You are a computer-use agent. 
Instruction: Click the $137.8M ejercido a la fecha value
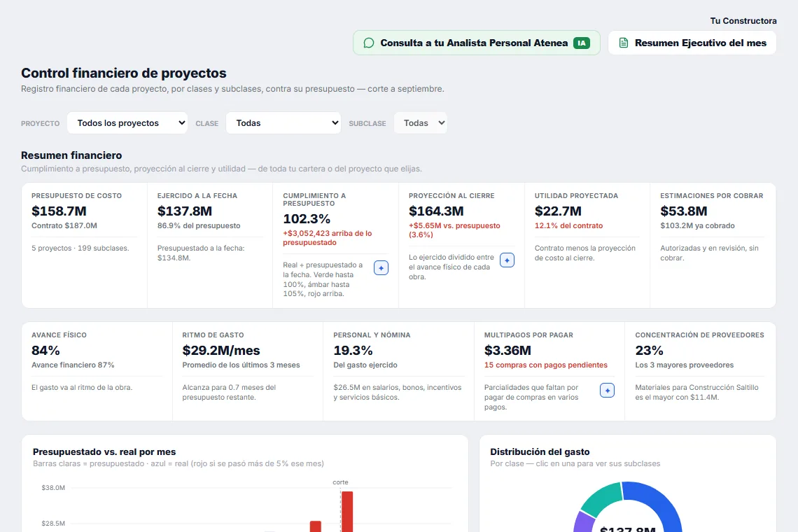tap(185, 211)
